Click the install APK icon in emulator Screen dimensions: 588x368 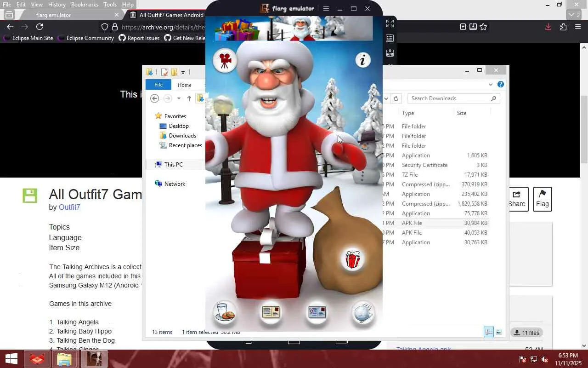(x=390, y=53)
